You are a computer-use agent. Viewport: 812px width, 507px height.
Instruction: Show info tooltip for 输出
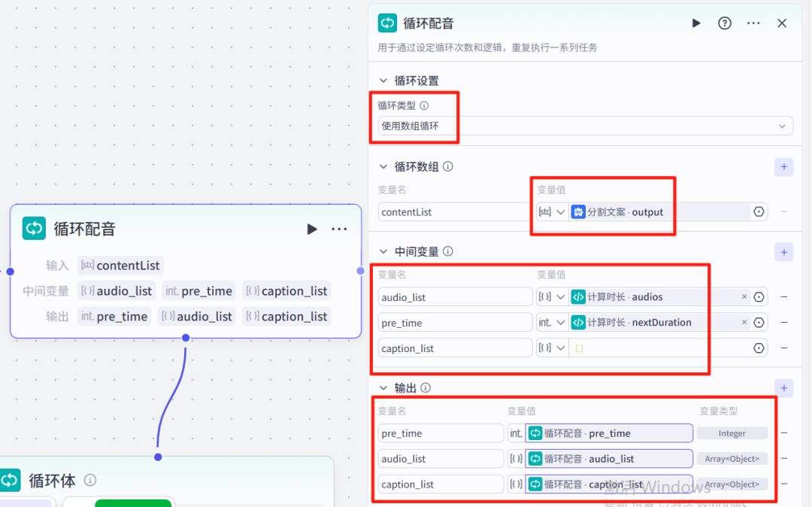(426, 387)
